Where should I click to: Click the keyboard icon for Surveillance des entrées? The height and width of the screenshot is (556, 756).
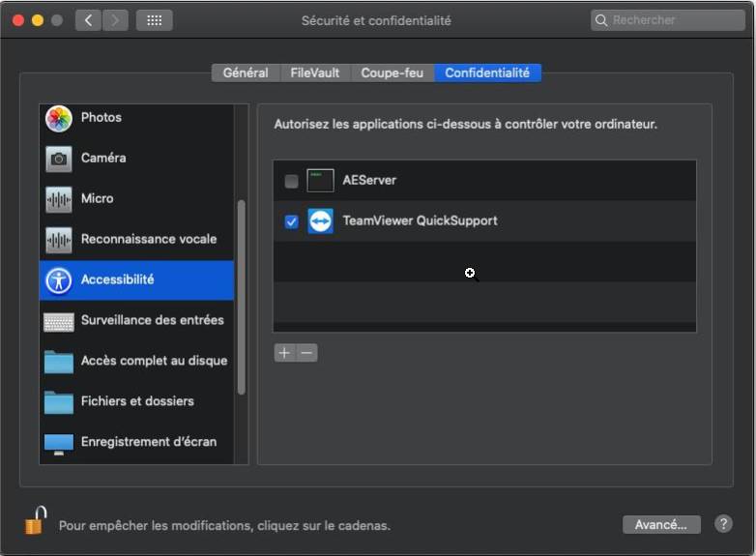pos(59,322)
